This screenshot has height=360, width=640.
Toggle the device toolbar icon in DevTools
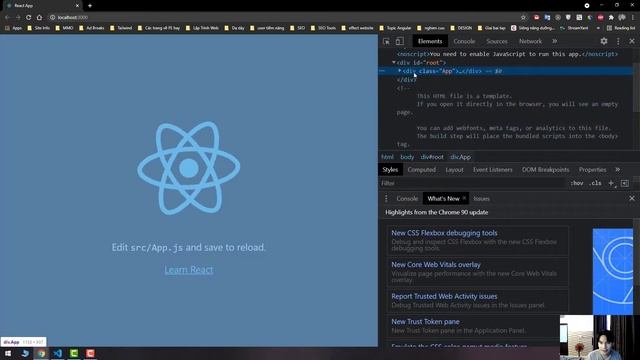point(400,41)
